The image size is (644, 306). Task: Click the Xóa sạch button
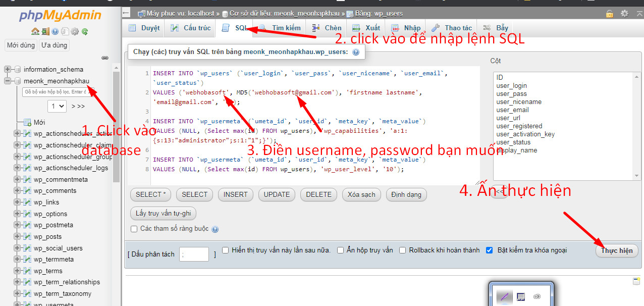(x=362, y=194)
